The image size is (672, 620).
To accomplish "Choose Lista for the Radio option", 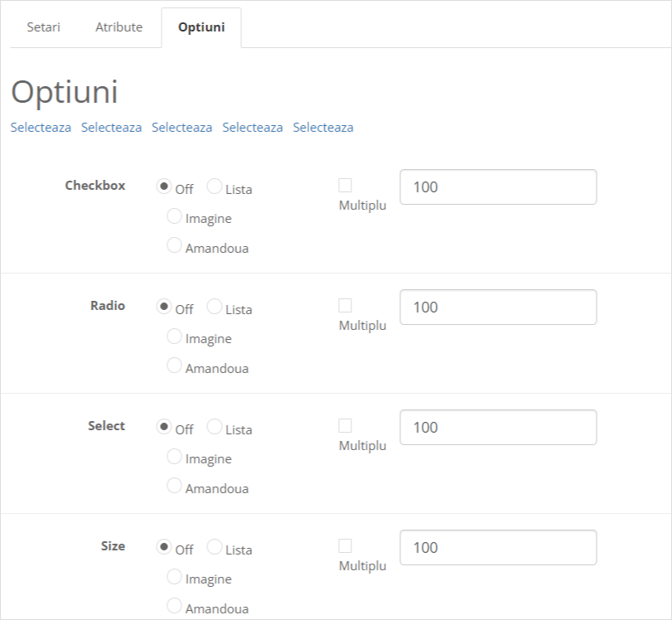I will (x=214, y=307).
